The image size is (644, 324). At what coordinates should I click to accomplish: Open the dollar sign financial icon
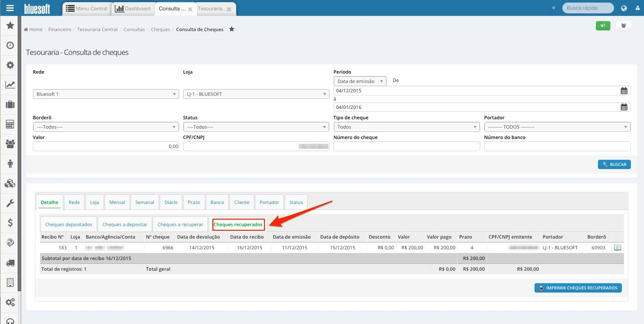click(10, 223)
